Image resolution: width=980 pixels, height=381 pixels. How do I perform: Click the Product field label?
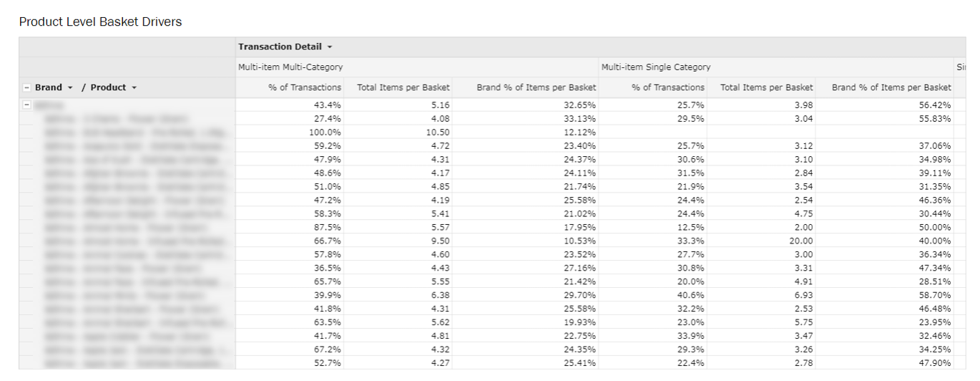tap(108, 87)
